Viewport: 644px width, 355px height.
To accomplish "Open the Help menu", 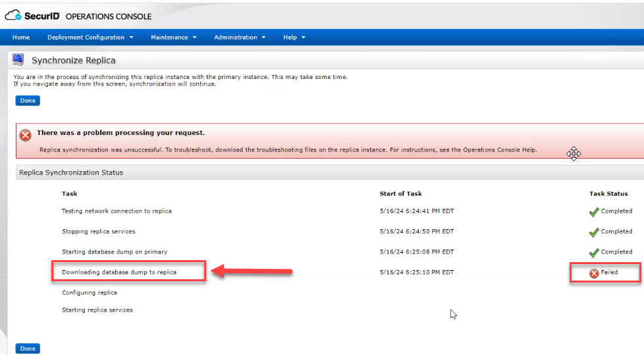I will tap(294, 38).
